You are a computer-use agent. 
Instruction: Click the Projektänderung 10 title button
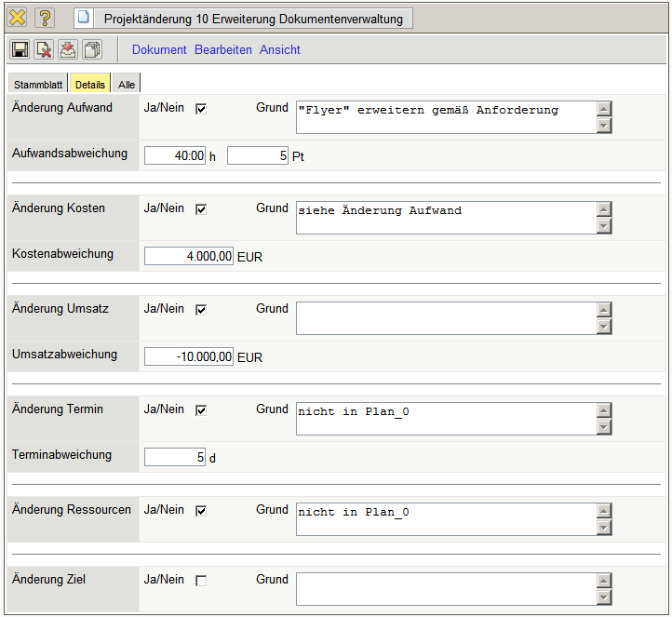pos(253,19)
